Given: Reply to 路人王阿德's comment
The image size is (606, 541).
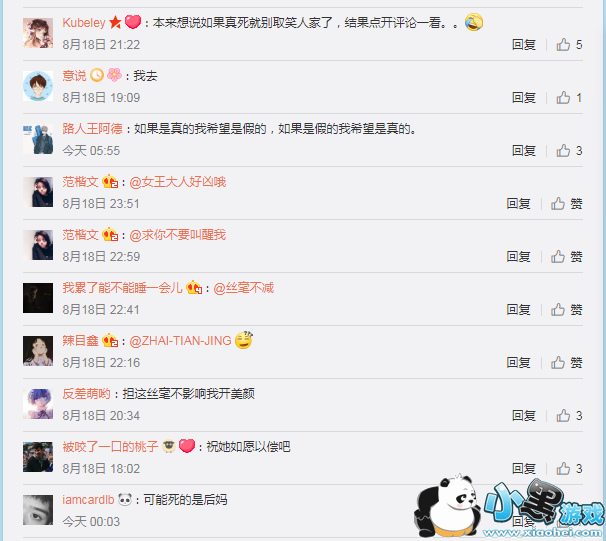Looking at the screenshot, I should tap(524, 151).
